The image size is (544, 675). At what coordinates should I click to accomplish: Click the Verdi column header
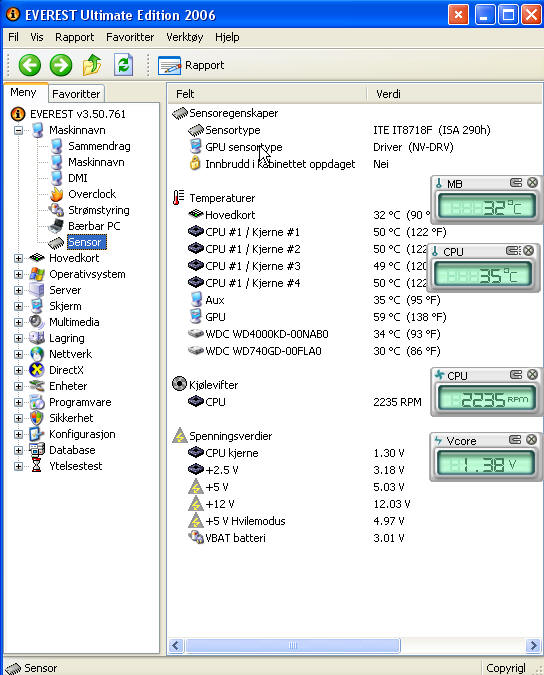(x=454, y=94)
